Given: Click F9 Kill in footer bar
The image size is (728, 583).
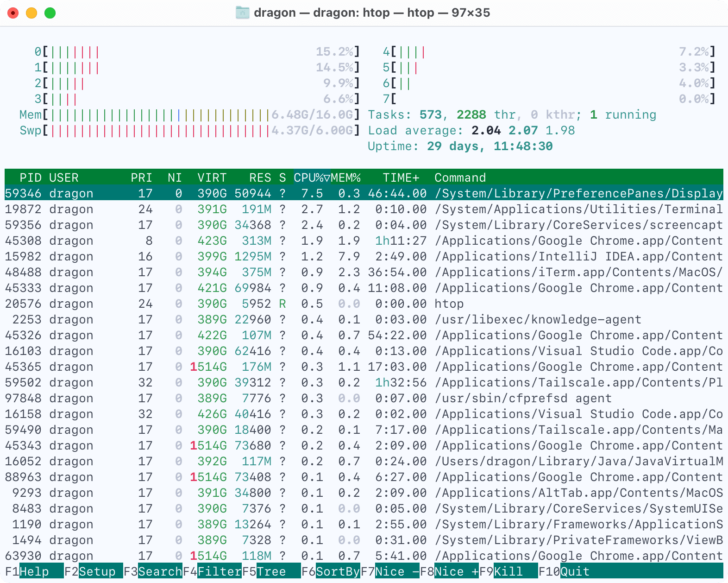Looking at the screenshot, I should (508, 571).
